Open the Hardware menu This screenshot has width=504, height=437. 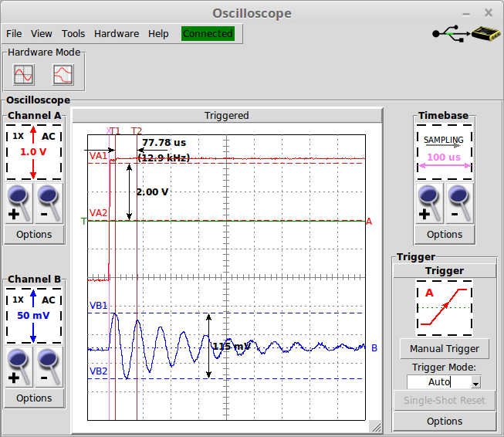[117, 33]
